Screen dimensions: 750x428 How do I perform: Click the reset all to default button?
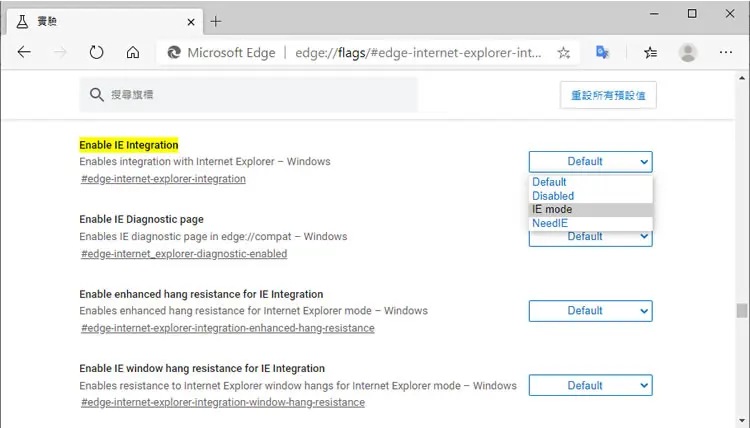pyautogui.click(x=608, y=95)
